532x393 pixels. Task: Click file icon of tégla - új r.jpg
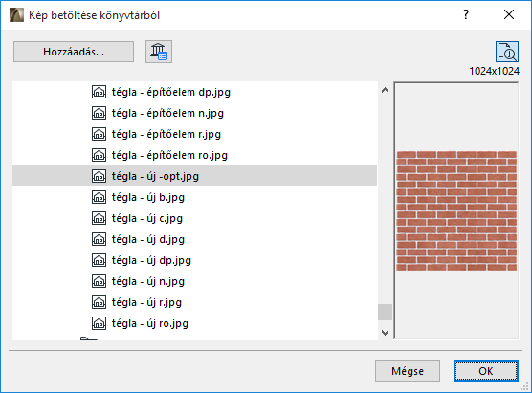(100, 302)
